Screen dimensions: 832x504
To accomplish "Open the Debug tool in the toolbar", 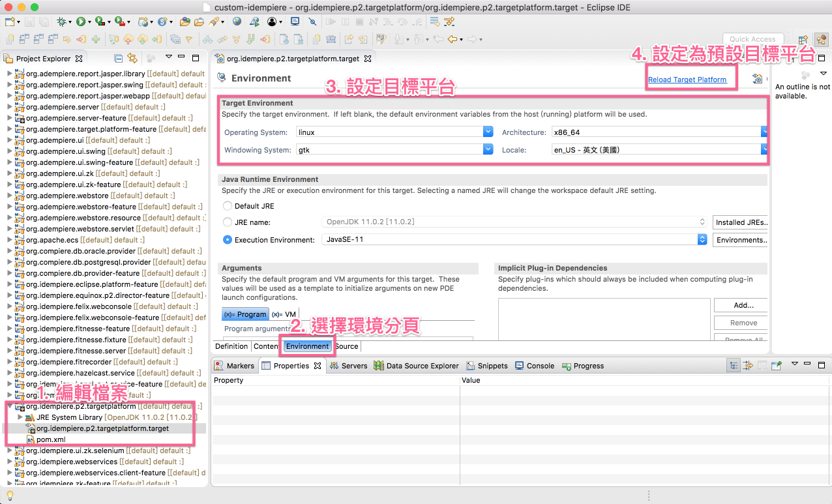I will [61, 22].
